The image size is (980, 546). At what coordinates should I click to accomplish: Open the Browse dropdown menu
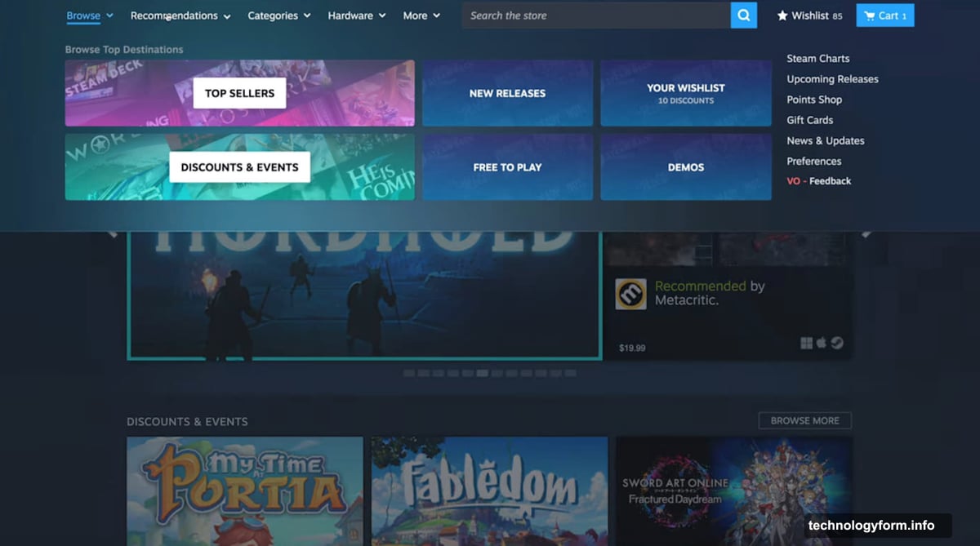[x=90, y=16]
